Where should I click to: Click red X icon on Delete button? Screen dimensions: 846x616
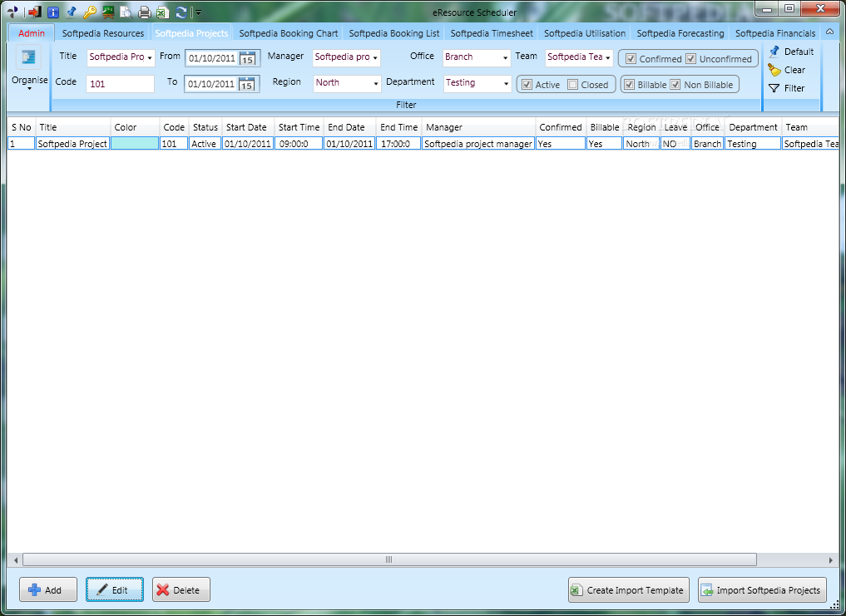click(163, 590)
